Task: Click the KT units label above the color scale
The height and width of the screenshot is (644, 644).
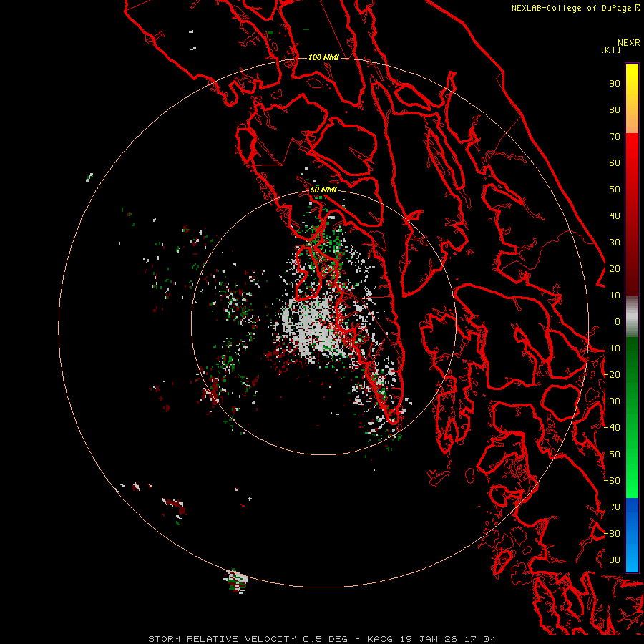Action: (x=610, y=49)
